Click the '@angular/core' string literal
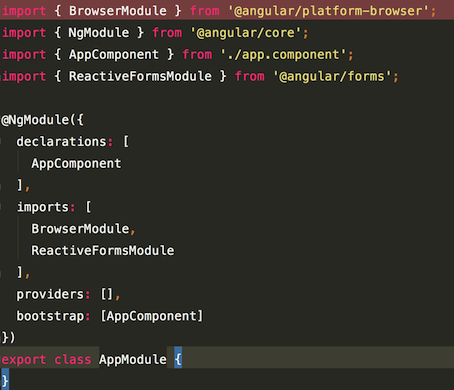This screenshot has height=390, width=454. 246,33
